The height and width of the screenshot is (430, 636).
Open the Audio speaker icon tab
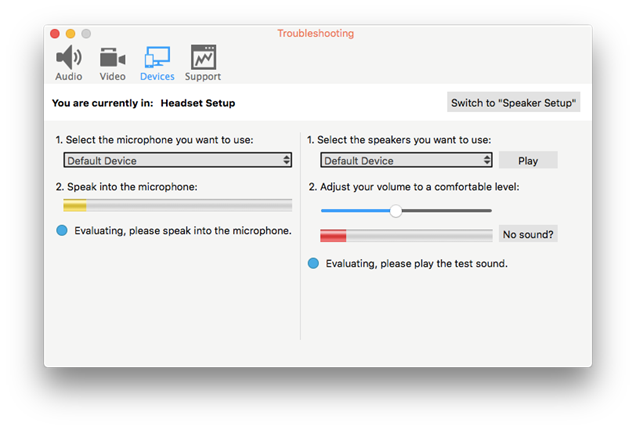coord(69,57)
